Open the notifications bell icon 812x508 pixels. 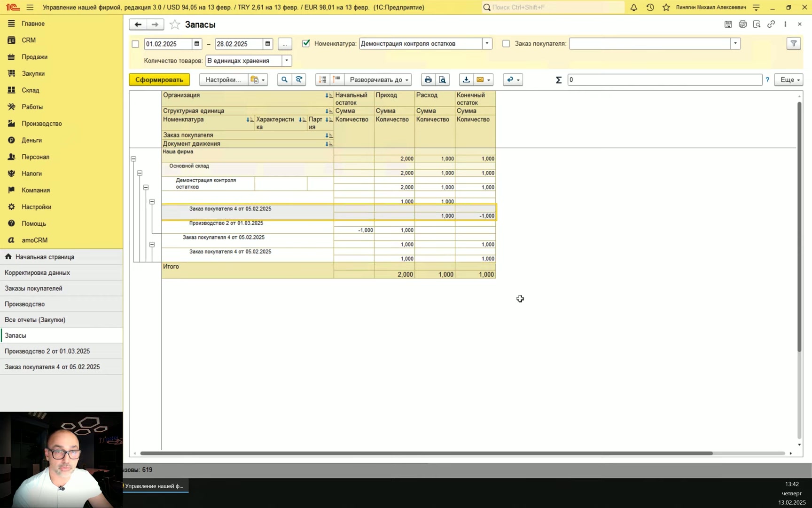click(x=633, y=7)
